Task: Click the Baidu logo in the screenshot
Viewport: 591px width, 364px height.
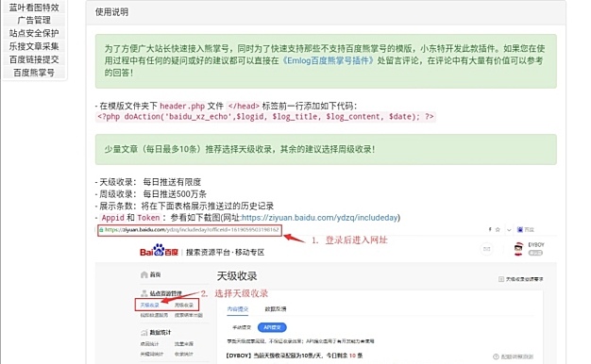Action: [x=159, y=251]
